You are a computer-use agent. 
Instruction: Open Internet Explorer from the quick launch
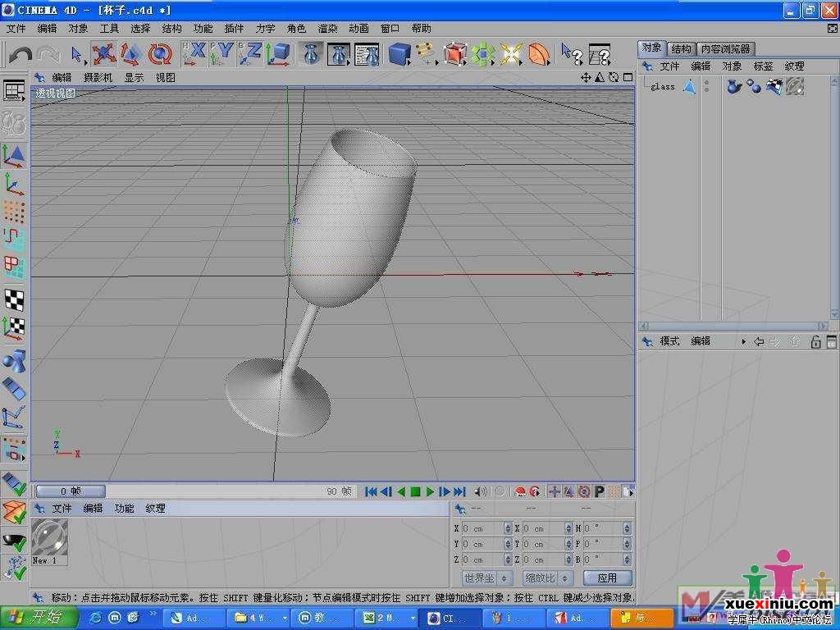click(96, 619)
